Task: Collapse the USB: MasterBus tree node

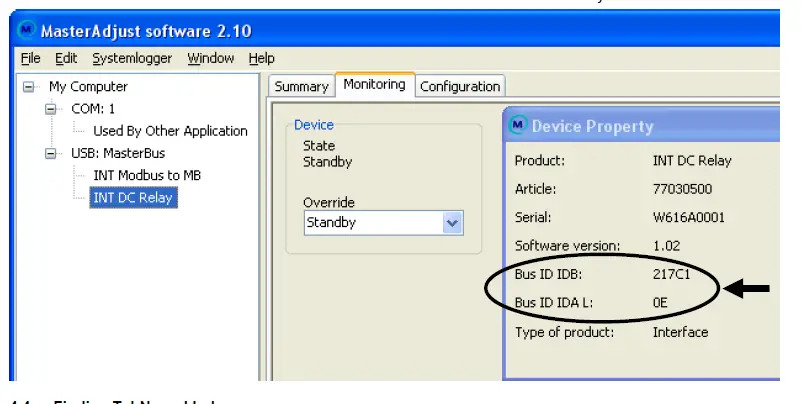Action: (x=51, y=153)
